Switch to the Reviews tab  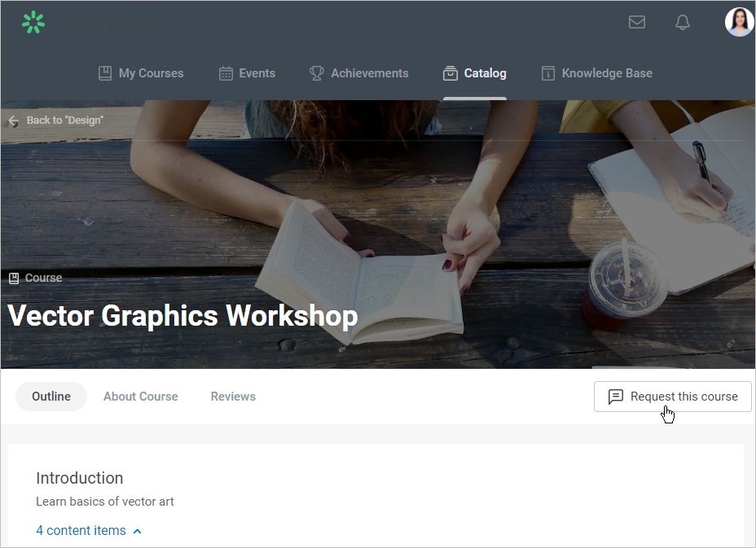(x=233, y=397)
